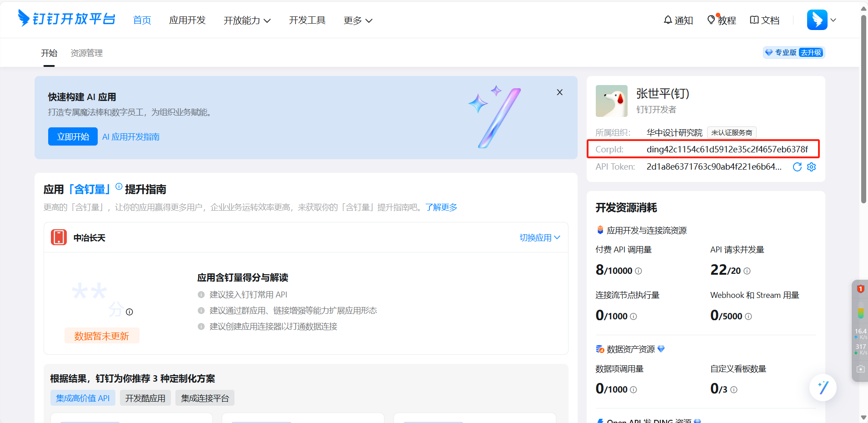Open the floating AI magic wand assistant
Viewport: 868px width, 423px height.
click(823, 388)
